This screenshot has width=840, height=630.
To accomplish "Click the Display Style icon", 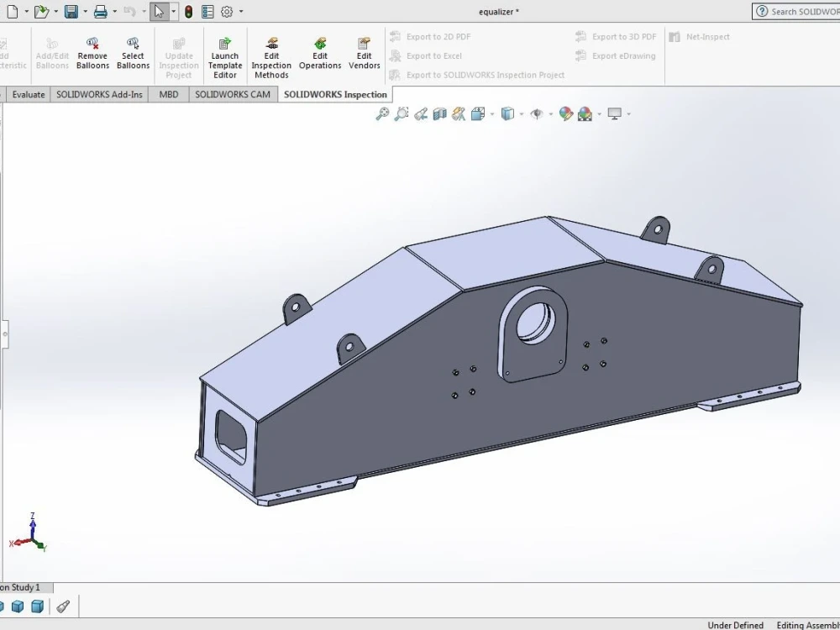I will pos(507,113).
